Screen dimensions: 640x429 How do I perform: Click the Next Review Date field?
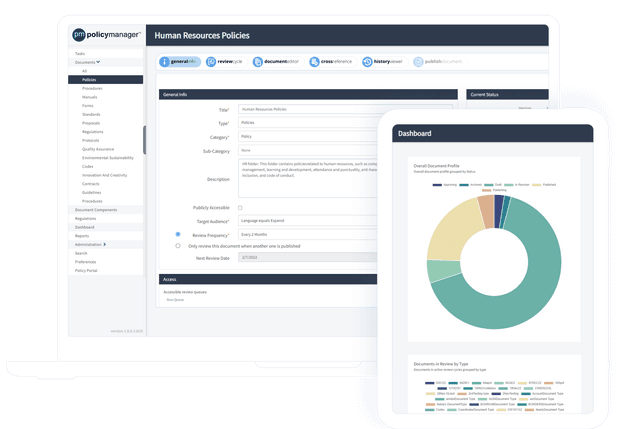click(x=307, y=257)
